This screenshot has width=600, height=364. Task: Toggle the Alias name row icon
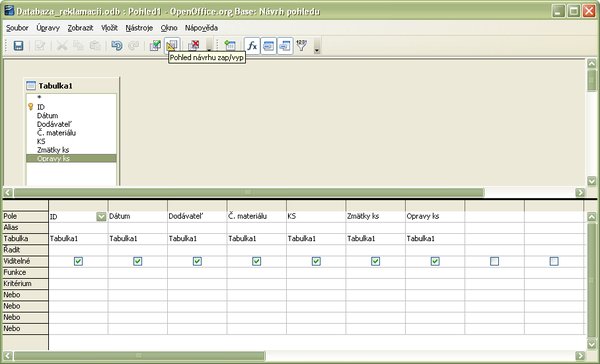point(285,46)
